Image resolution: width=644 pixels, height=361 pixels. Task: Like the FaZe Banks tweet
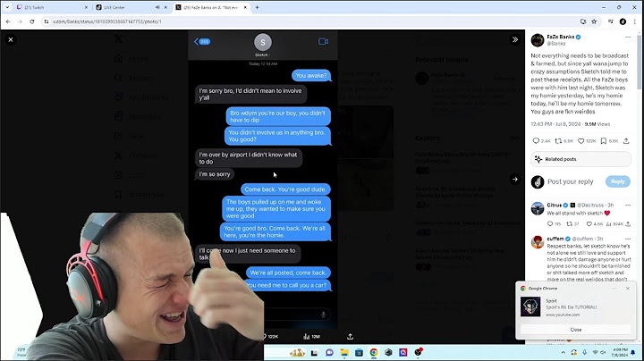click(580, 140)
